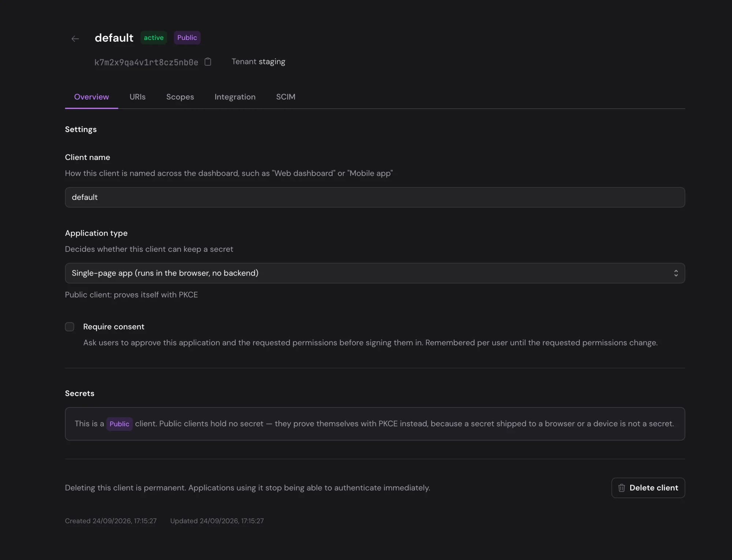This screenshot has width=732, height=560.
Task: Click the Client name field label
Action: [x=87, y=157]
